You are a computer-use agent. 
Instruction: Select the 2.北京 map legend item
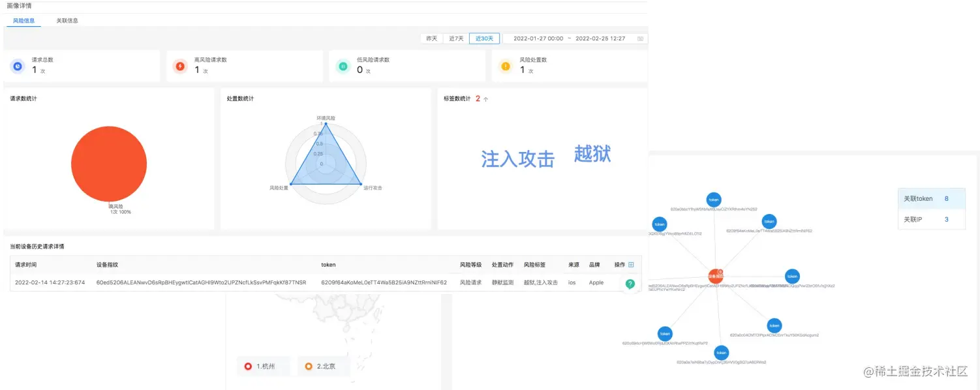coord(324,367)
